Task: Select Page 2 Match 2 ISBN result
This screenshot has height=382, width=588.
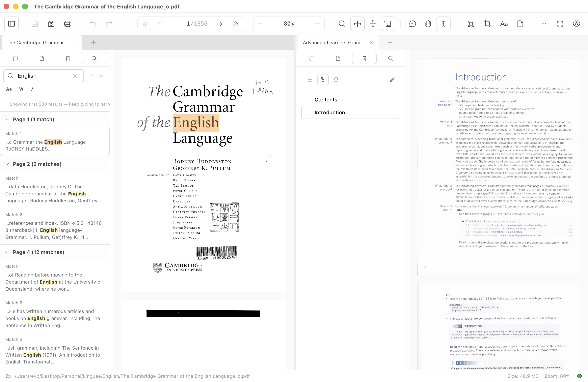Action: pos(55,226)
